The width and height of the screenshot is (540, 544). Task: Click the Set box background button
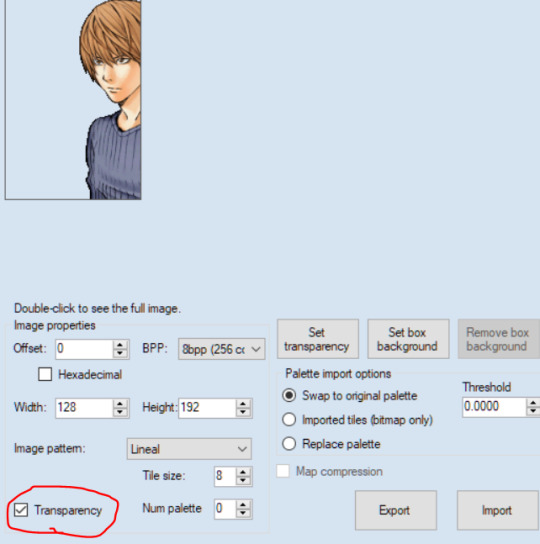[x=408, y=339]
